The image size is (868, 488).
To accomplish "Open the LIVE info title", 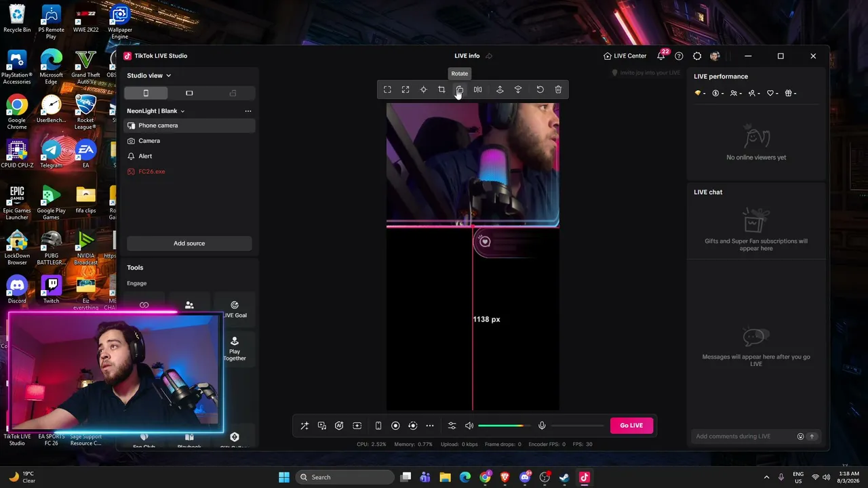I will 467,56.
